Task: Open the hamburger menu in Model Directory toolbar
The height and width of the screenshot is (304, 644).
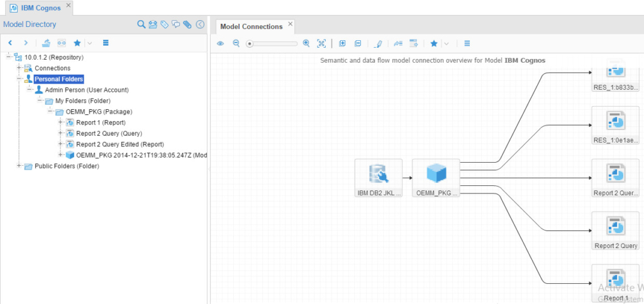Action: (x=106, y=43)
